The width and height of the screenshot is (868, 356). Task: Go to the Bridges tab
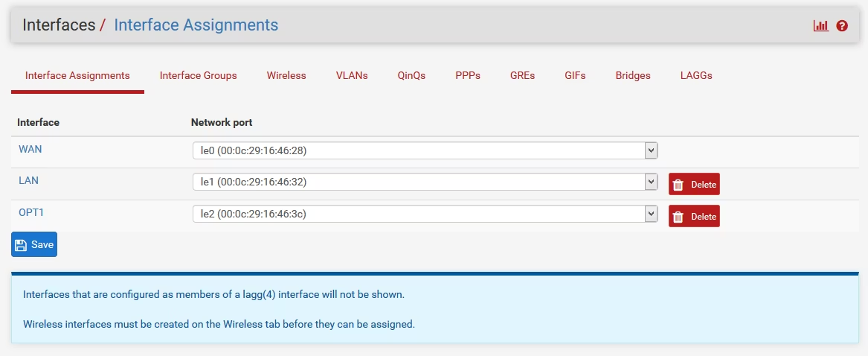(x=633, y=75)
